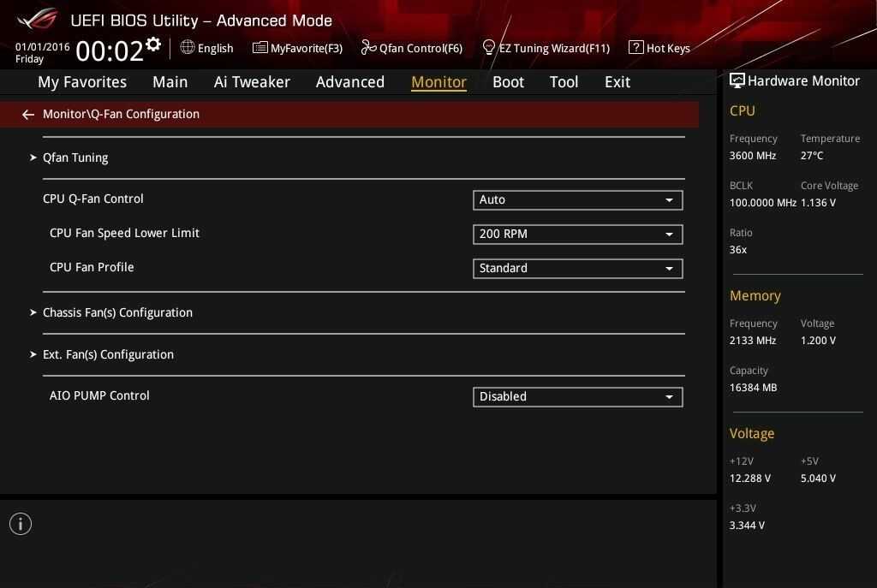Expand Chassis Fan(s) Configuration
The width and height of the screenshot is (877, 588).
coord(117,312)
